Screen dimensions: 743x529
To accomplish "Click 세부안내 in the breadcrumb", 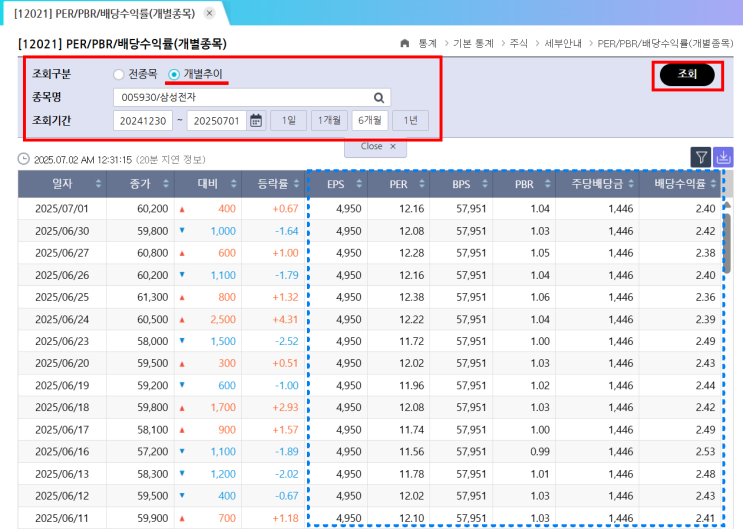I will (x=563, y=44).
